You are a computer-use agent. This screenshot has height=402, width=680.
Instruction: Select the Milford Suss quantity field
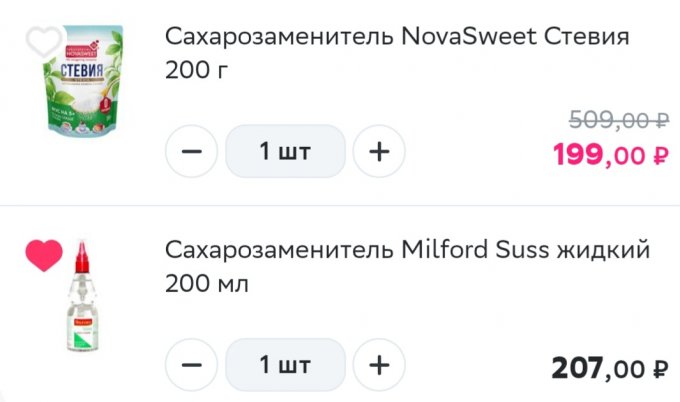tap(285, 365)
